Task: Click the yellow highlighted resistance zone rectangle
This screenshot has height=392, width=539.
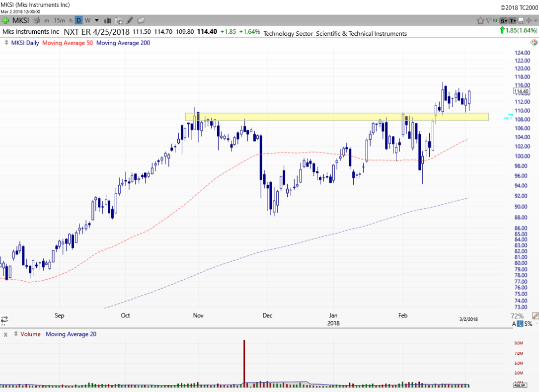Action: (337, 117)
